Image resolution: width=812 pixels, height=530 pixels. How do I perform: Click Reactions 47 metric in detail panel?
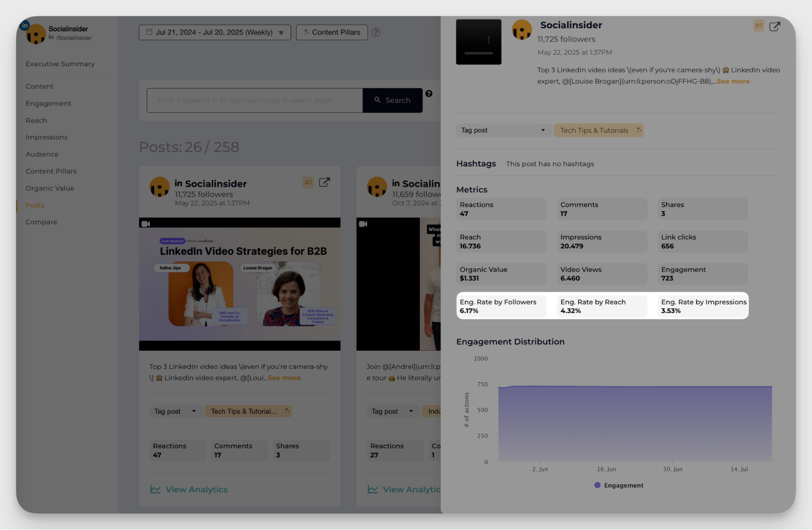(x=501, y=209)
